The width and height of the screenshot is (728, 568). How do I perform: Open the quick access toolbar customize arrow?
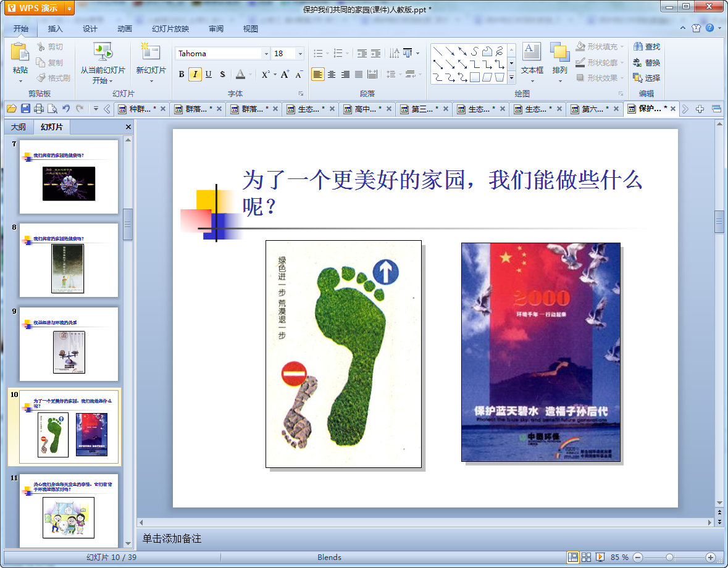[96, 109]
